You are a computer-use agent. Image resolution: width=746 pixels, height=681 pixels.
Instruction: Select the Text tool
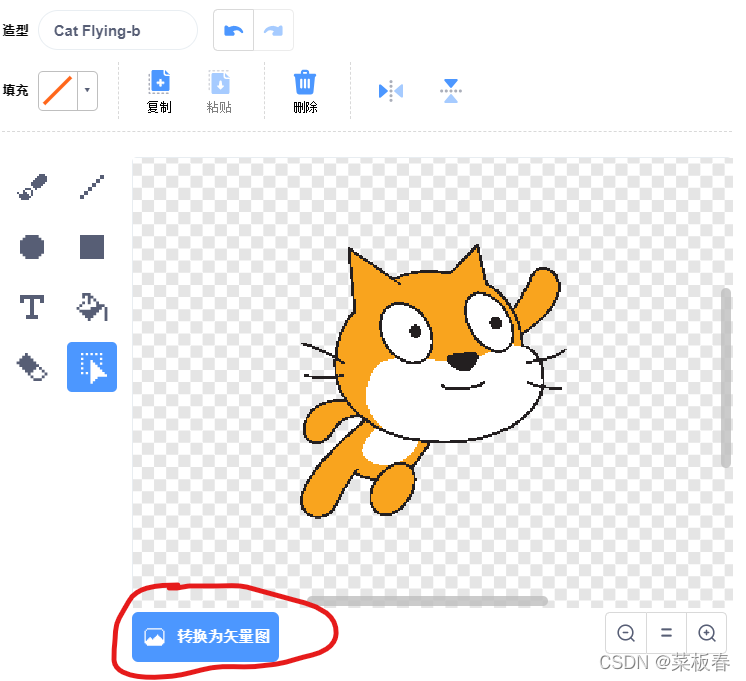32,307
